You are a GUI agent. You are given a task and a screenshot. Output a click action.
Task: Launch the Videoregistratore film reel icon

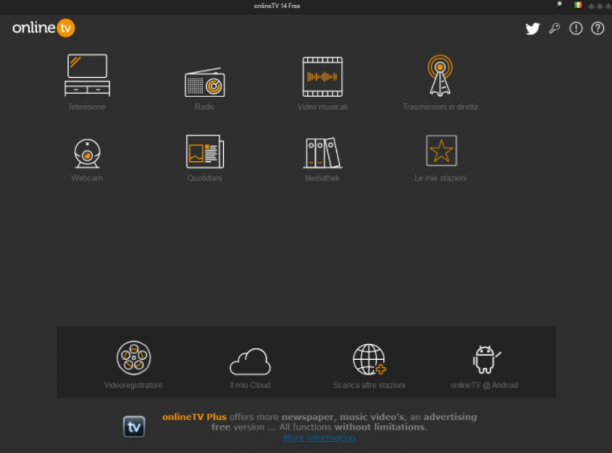(133, 357)
